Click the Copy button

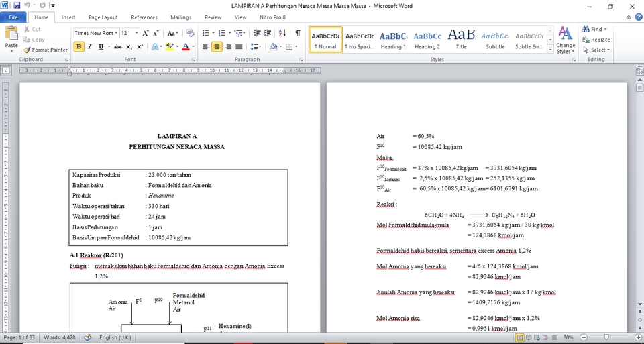pos(34,40)
